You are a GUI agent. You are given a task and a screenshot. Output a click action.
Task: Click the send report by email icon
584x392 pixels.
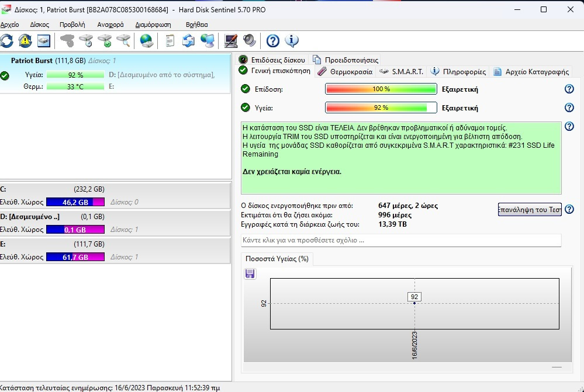(x=188, y=40)
